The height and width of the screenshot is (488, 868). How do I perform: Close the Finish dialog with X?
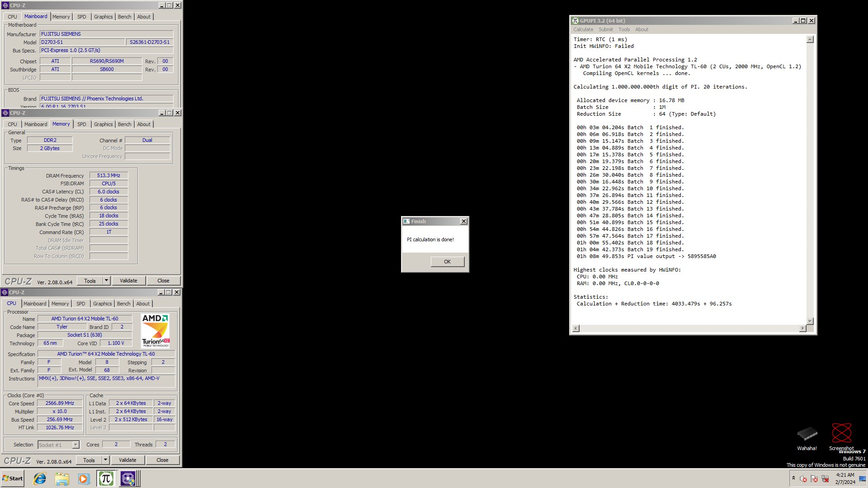tap(463, 221)
